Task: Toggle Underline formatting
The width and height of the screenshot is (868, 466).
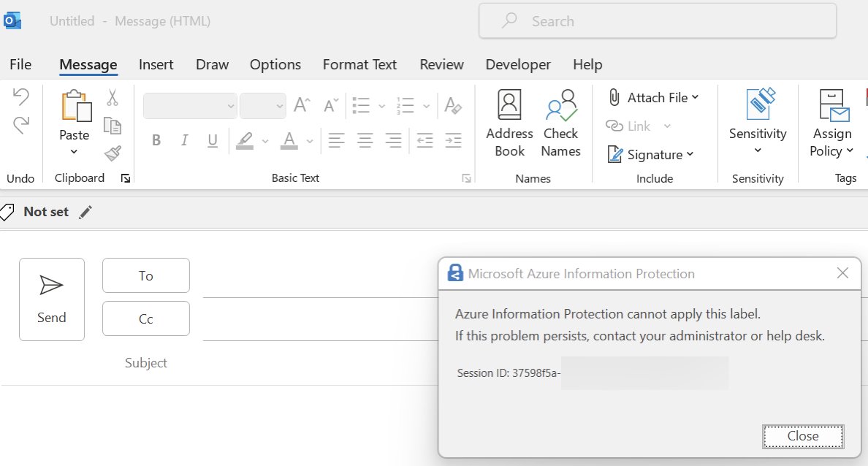Action: tap(213, 140)
